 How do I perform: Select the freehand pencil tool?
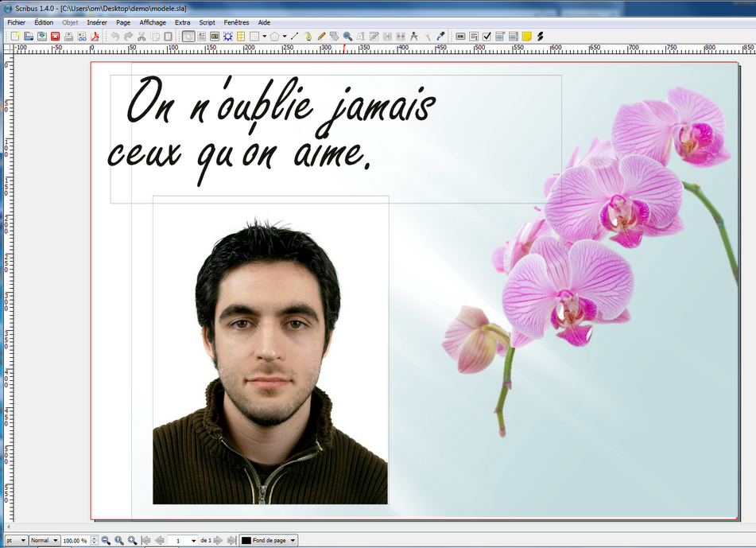pos(321,36)
